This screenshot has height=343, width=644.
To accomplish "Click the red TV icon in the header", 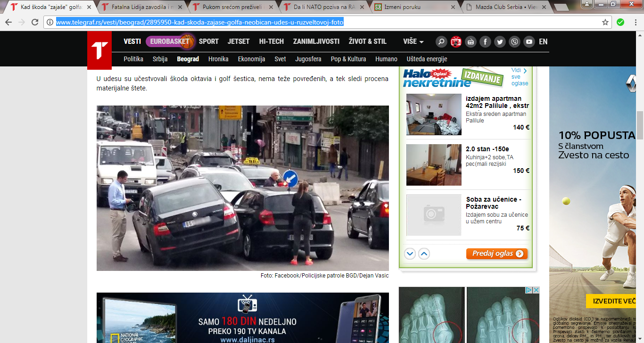I will 456,41.
